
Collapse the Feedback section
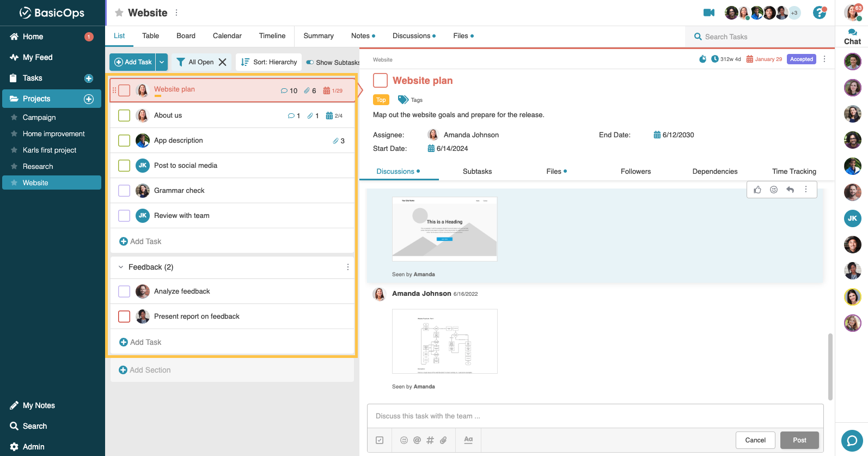(x=121, y=267)
